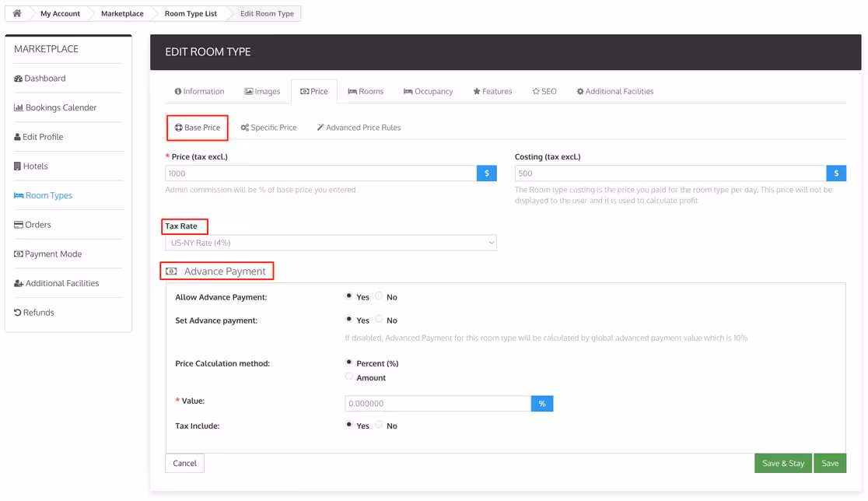Go to Room Type List breadcrumb
Image resolution: width=868 pixels, height=501 pixels.
pos(191,13)
